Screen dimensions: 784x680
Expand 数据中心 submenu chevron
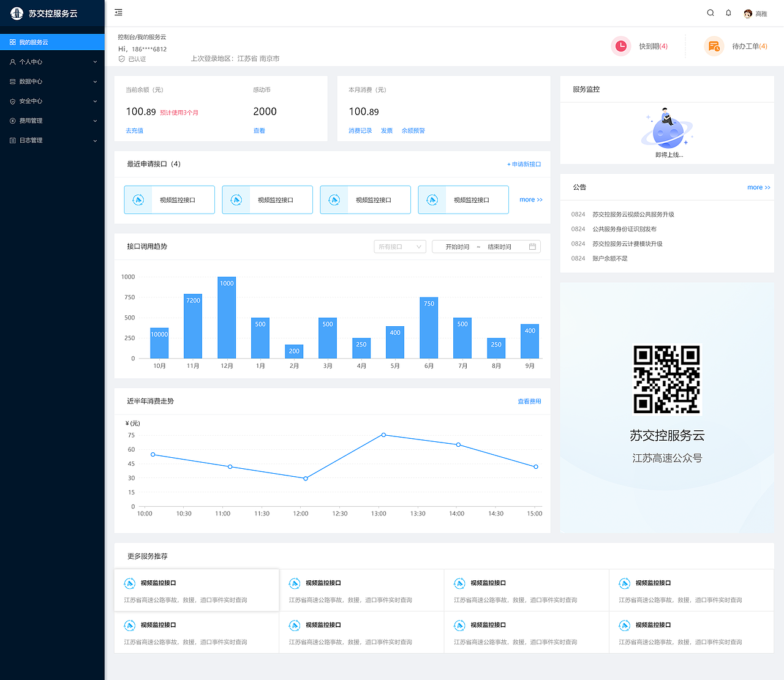(95, 81)
